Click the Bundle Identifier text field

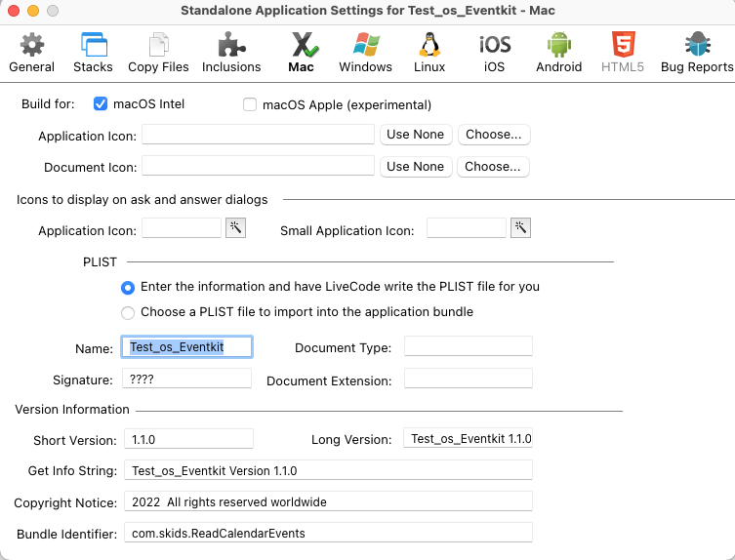click(x=328, y=534)
